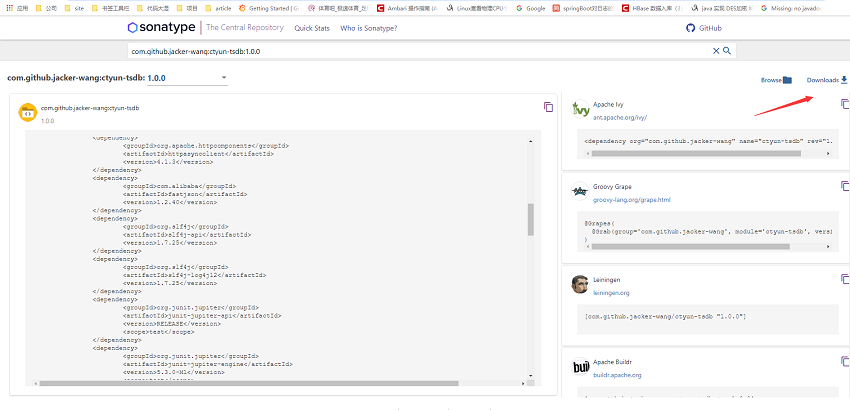Copy the Groovy Grape snippet
The image size is (850, 410).
tap(845, 186)
